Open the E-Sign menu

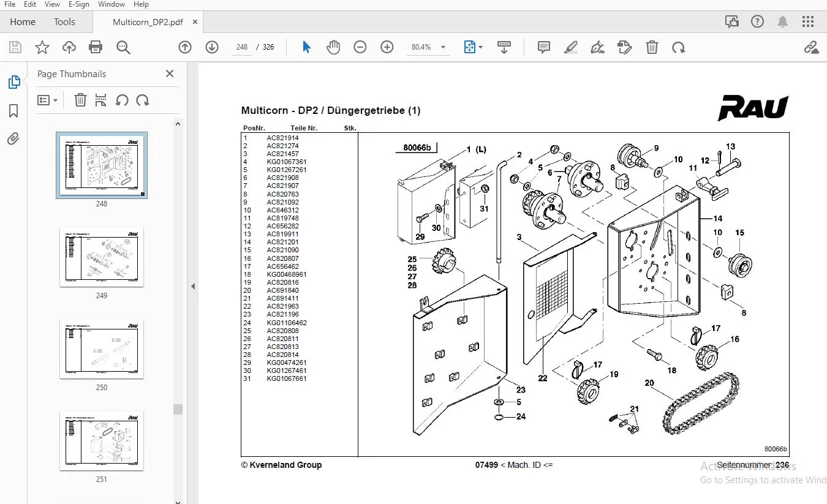pyautogui.click(x=79, y=4)
